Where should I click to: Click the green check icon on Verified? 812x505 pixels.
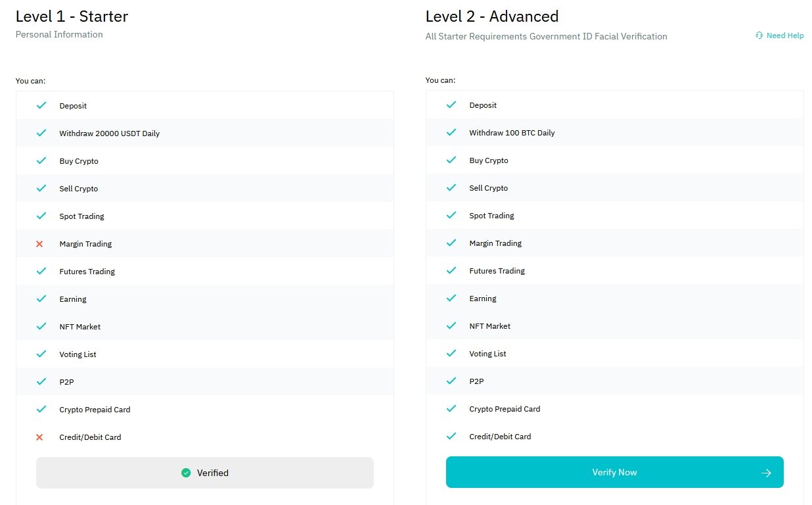tap(186, 473)
